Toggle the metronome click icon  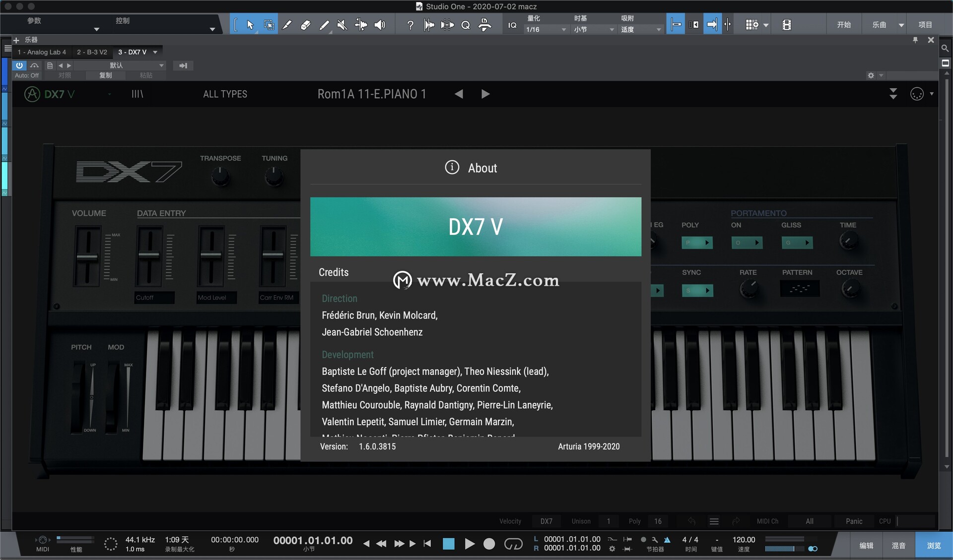[x=667, y=540]
